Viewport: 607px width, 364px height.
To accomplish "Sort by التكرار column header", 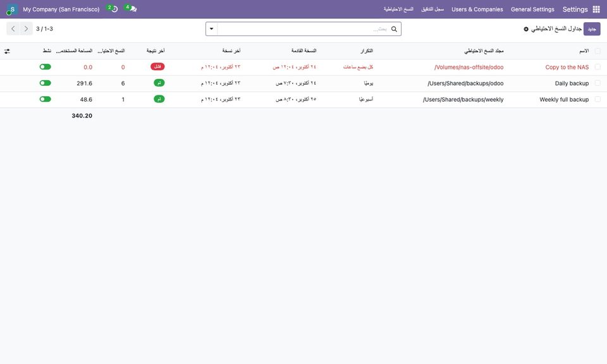I will click(x=366, y=51).
